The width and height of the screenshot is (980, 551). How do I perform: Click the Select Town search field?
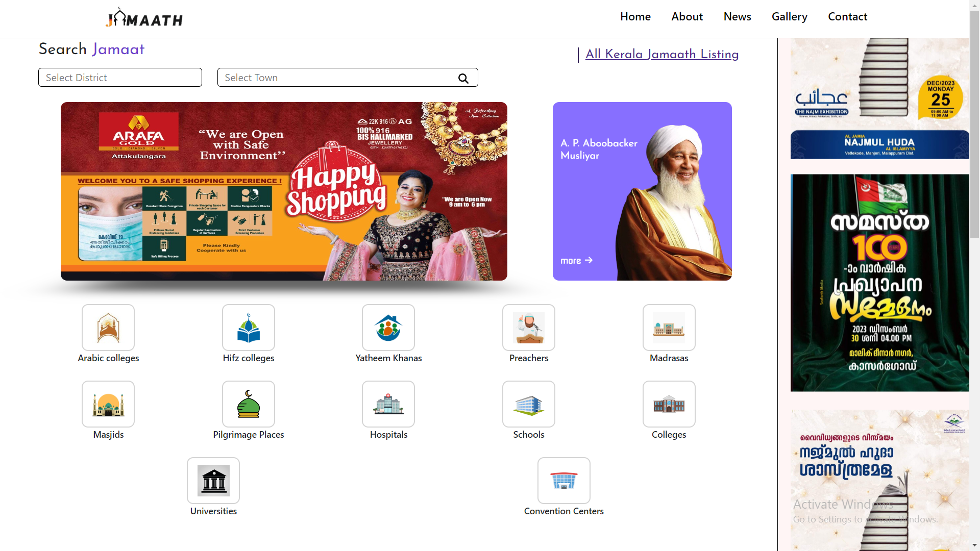click(348, 78)
